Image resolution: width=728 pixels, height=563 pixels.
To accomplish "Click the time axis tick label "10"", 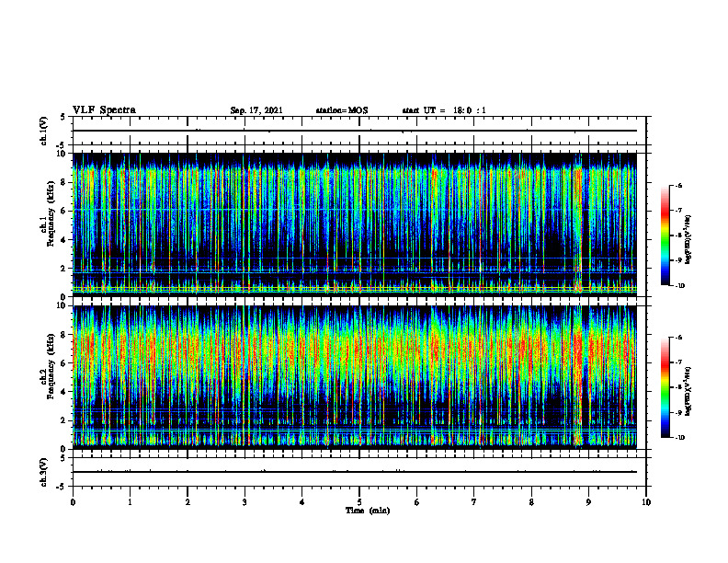I will click(x=646, y=502).
